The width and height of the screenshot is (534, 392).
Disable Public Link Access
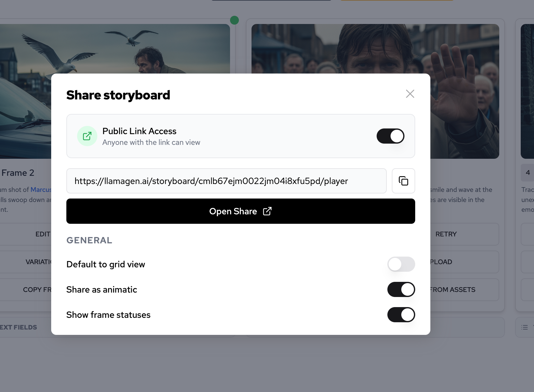[x=390, y=136]
